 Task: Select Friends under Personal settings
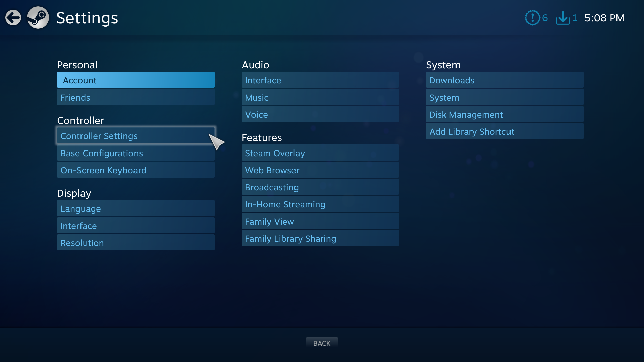(136, 97)
